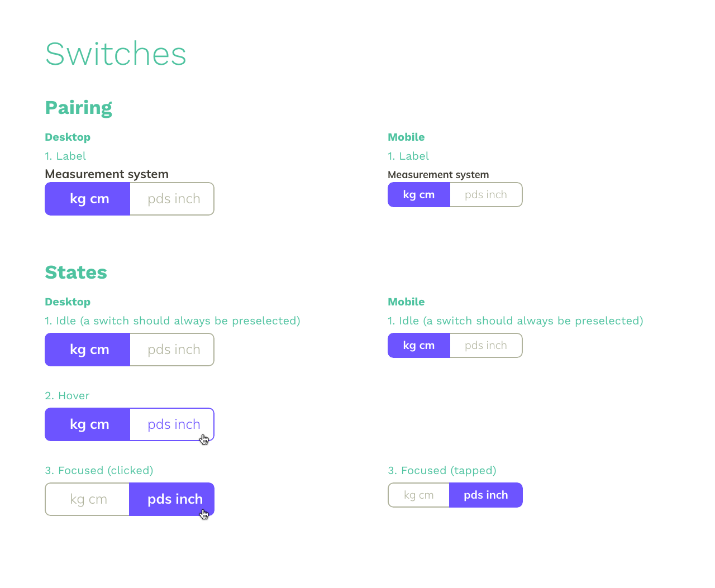Viewport: 715px width, 588px height.
Task: Tap 'kg cm' in the mobile Idle state switch
Action: [419, 346]
